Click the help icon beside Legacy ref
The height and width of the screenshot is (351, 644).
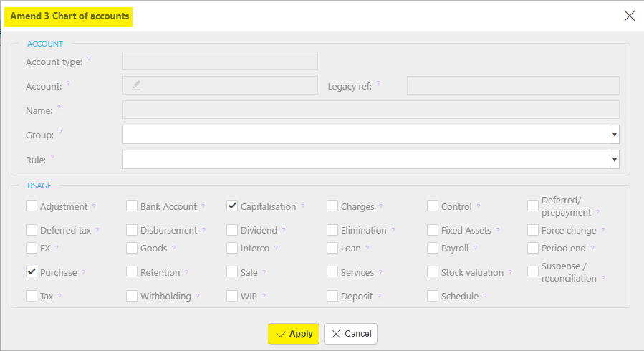coord(378,83)
